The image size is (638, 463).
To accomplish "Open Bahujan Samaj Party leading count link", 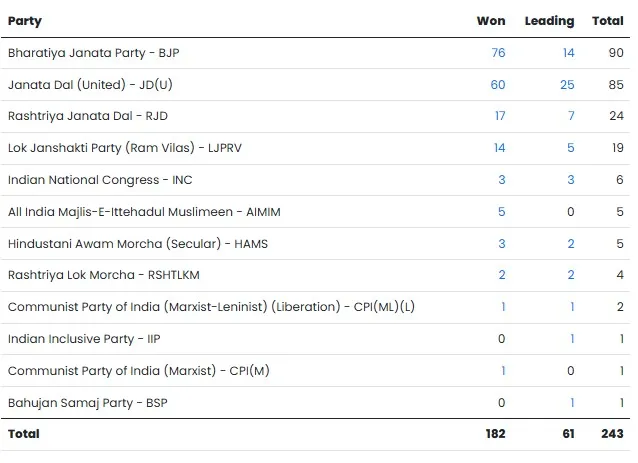I will pos(572,402).
